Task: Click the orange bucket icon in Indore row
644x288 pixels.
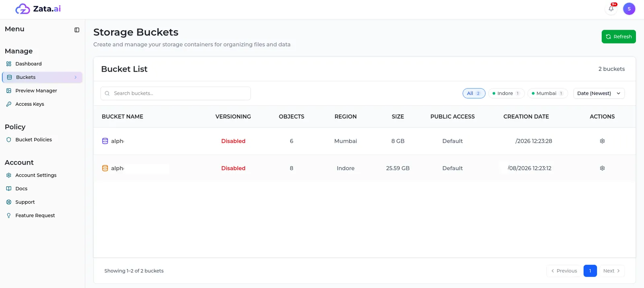Action: point(105,168)
